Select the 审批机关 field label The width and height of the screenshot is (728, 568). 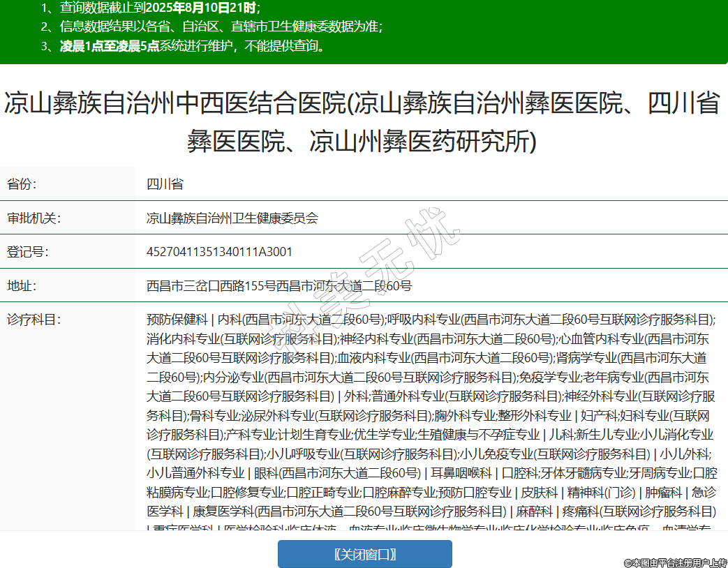[34, 218]
